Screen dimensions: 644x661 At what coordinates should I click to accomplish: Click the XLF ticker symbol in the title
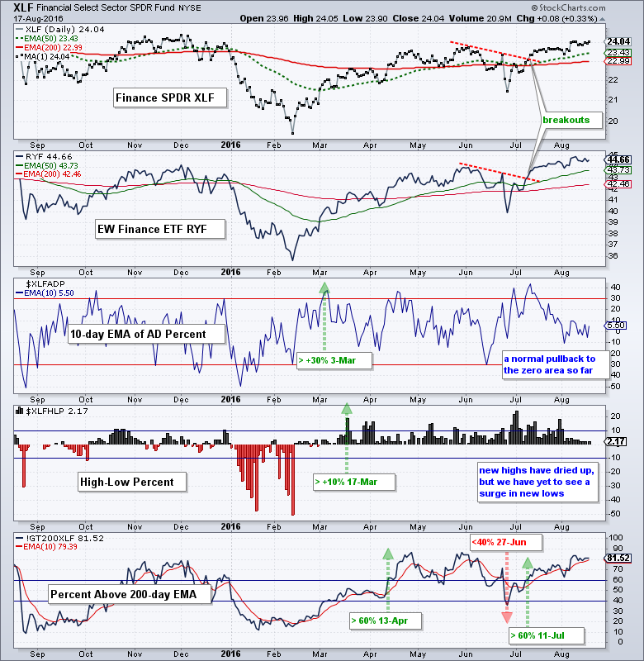[x=23, y=7]
